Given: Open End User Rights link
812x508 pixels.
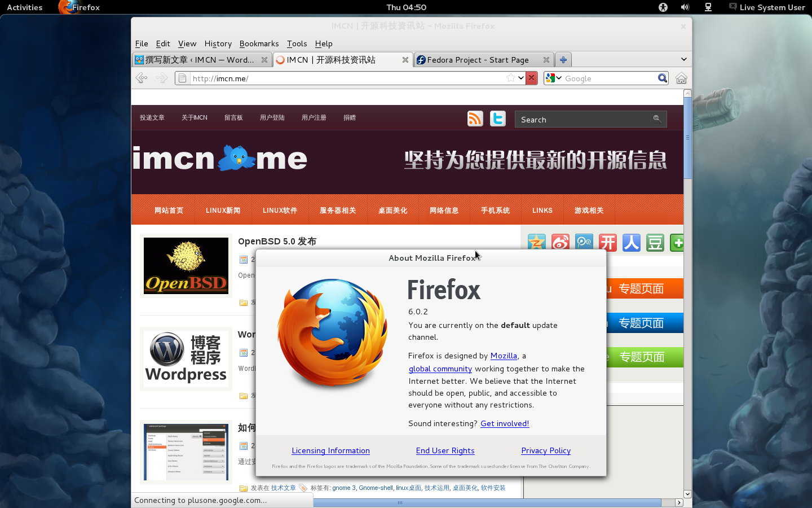Looking at the screenshot, I should (x=445, y=450).
